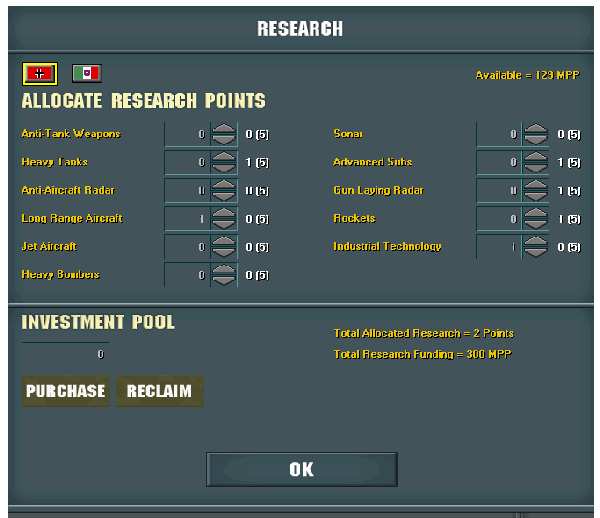
Task: Click the Jet Aircraft label
Action: (x=49, y=246)
